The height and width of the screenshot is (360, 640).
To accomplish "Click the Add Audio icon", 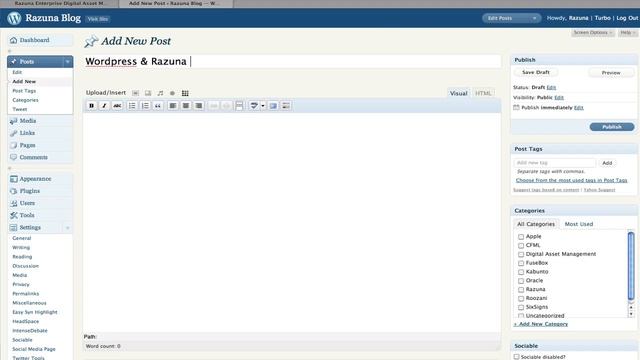I will click(160, 93).
